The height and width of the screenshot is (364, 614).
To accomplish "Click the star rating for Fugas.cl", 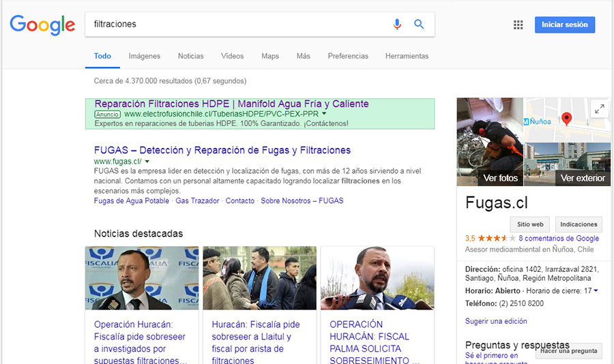I will 497,238.
